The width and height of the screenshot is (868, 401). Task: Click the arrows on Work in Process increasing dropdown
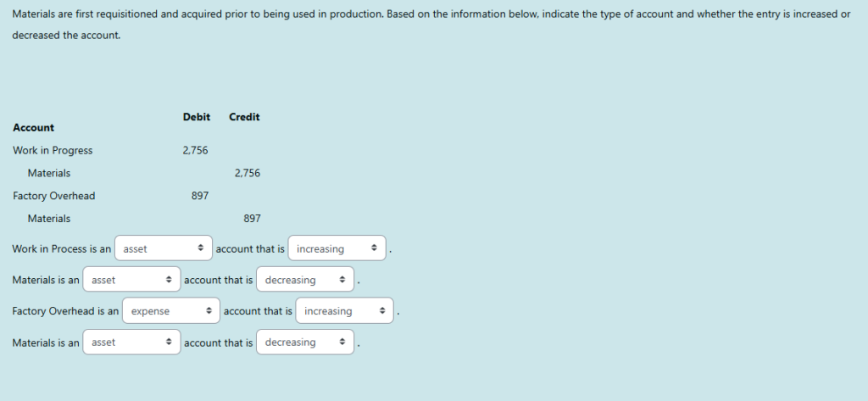374,249
